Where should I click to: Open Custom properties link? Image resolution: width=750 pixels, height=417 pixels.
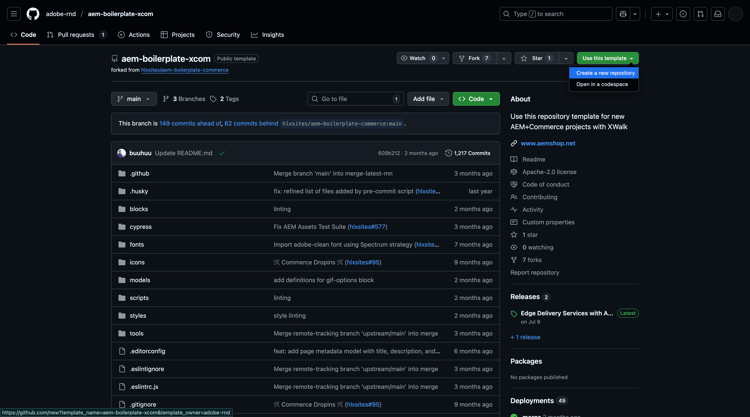tap(548, 222)
